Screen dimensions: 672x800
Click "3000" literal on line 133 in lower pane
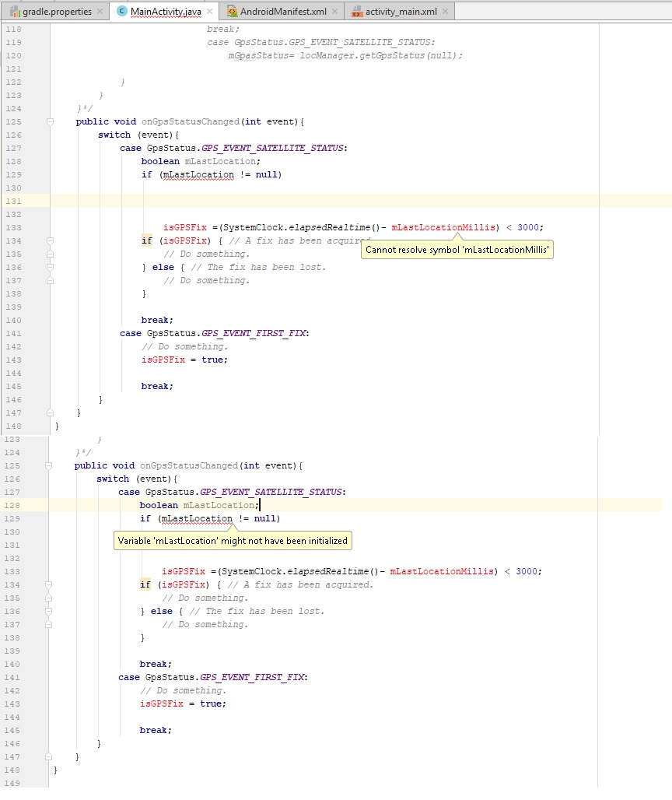[x=527, y=571]
